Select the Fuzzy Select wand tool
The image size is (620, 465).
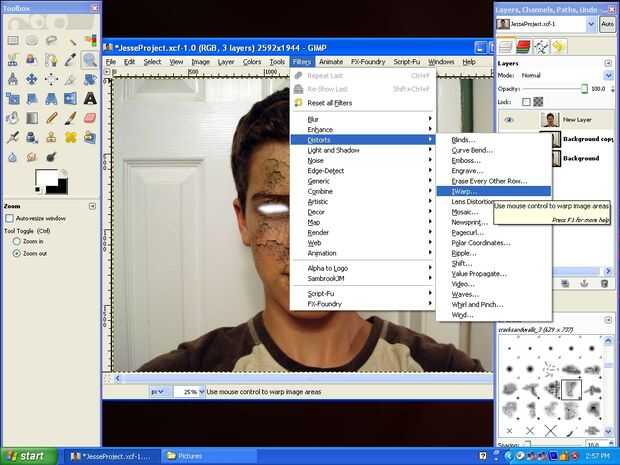(71, 40)
